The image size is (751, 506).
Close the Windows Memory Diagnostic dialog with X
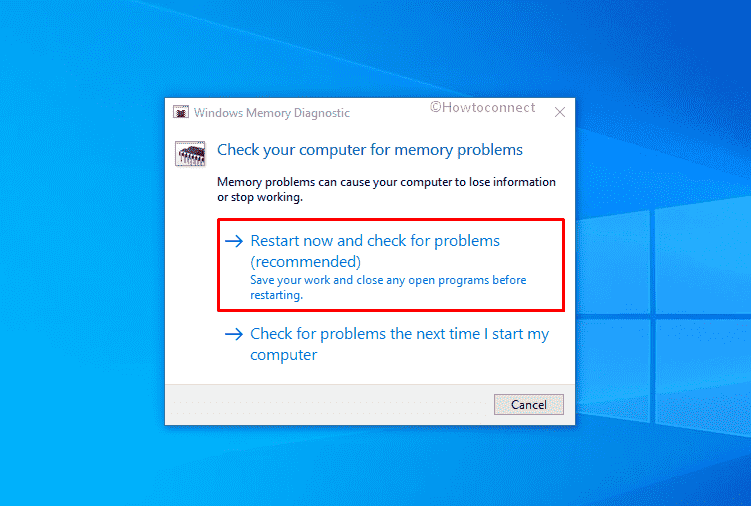pos(559,112)
